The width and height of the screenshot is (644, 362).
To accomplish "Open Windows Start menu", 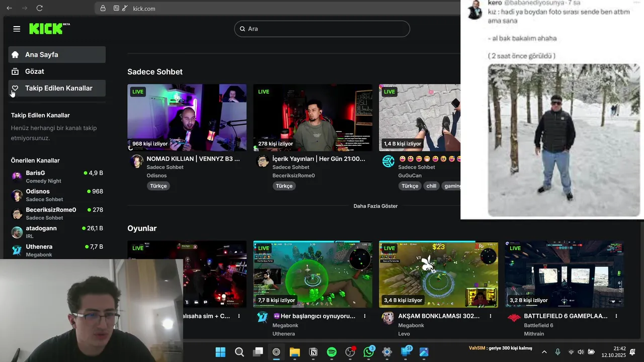I will (220, 352).
